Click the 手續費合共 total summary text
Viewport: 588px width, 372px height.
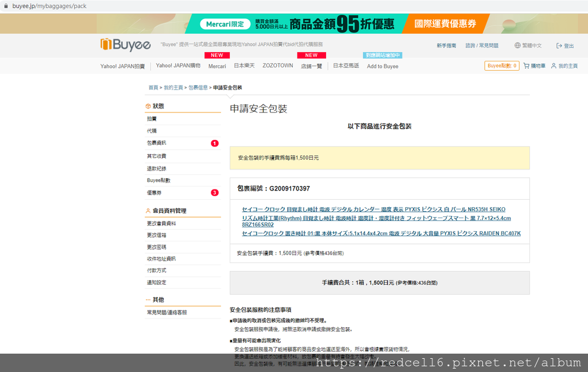pyautogui.click(x=380, y=283)
